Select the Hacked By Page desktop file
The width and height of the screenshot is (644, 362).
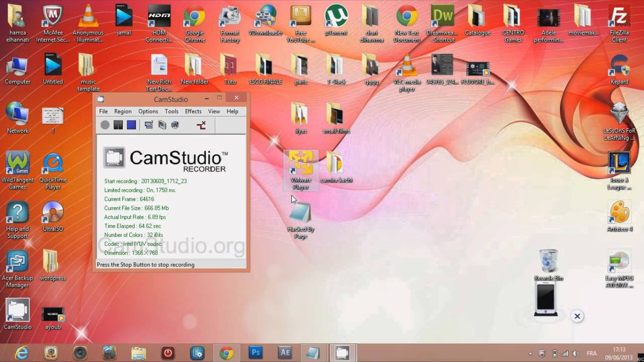[301, 220]
